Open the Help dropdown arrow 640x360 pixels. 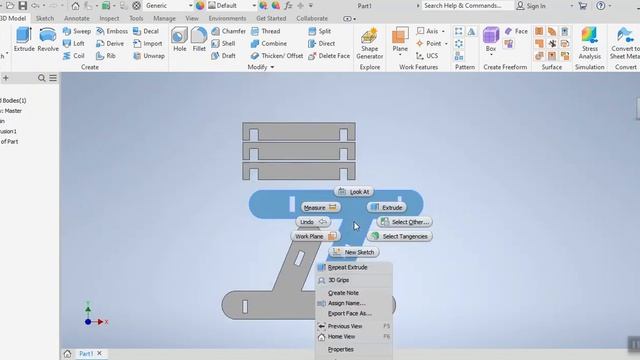(609, 6)
